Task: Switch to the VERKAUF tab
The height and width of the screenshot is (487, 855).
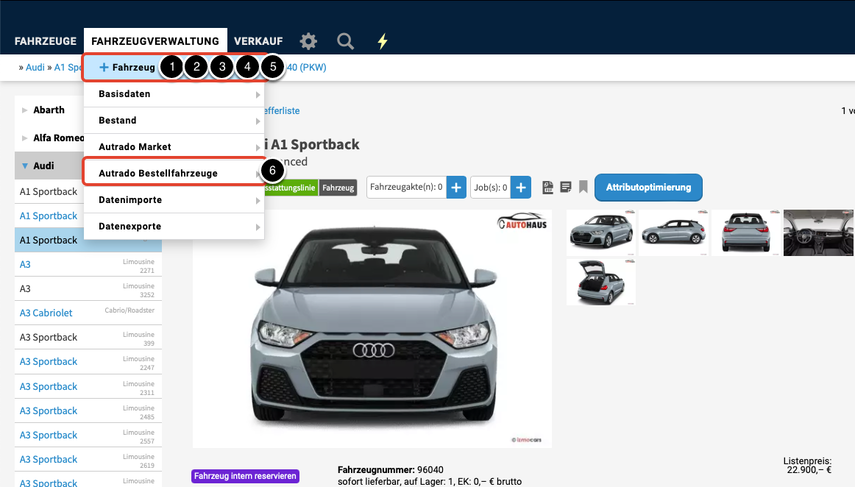Action: click(x=258, y=41)
